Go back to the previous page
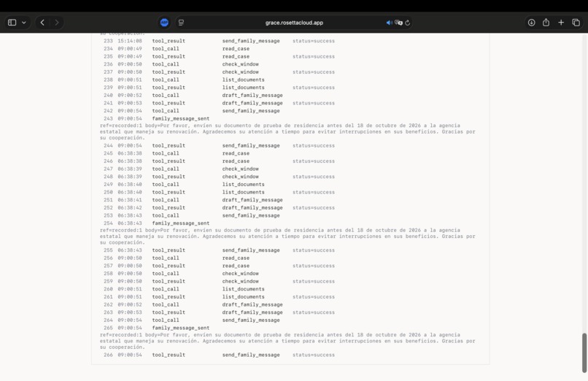The image size is (588, 381). coord(42,23)
